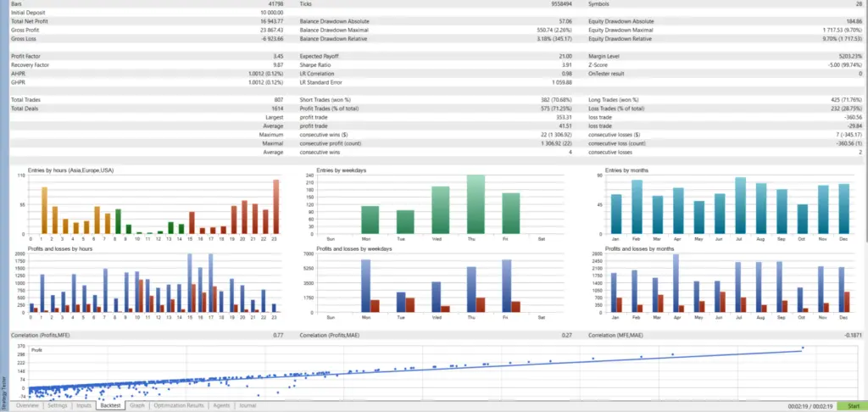Viewport: 868px width, 412px height.
Task: Click the 3.18% (345.17) relative drawdown value
Action: coord(554,39)
